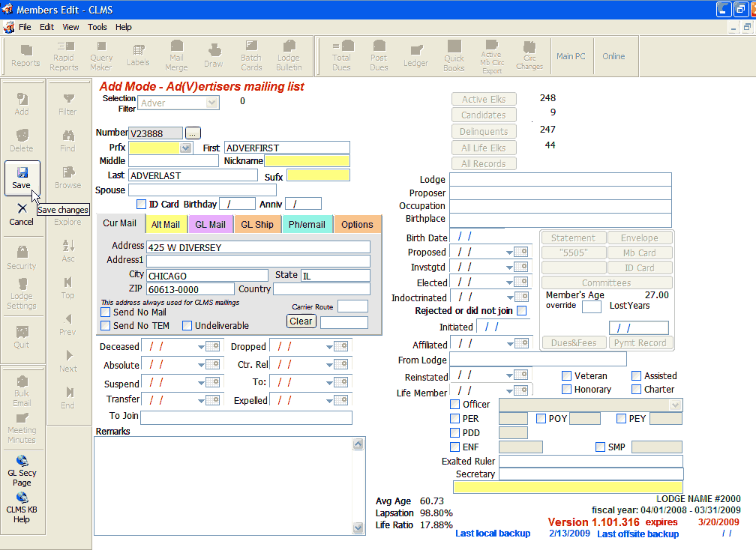Check the Undeliverable checkbox
The image size is (756, 550).
(x=186, y=326)
